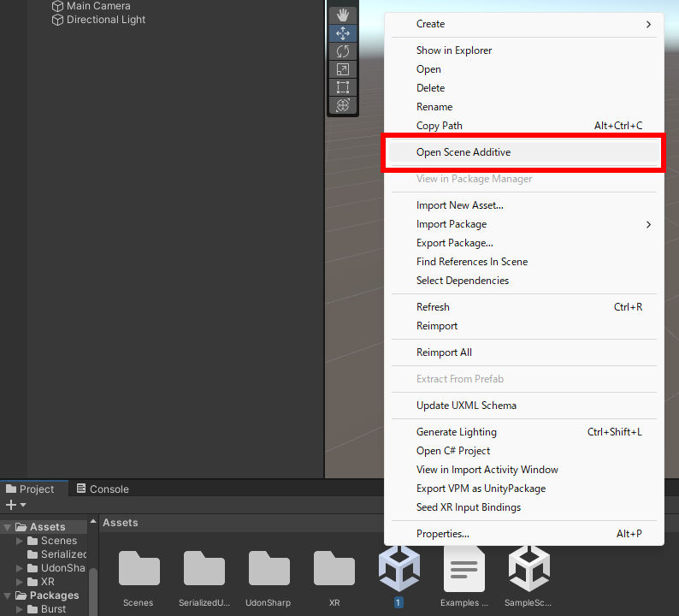Choose Update UXML Schema
This screenshot has width=679, height=616.
coord(524,406)
